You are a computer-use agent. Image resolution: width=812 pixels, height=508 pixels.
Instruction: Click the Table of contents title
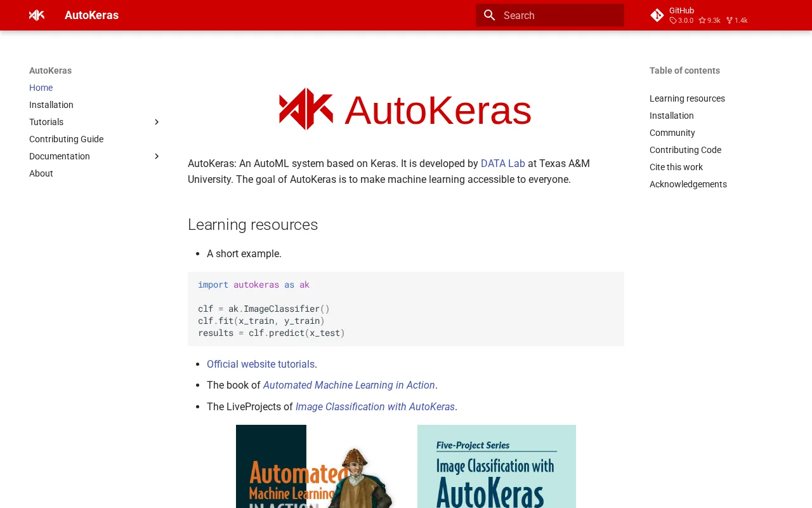click(684, 70)
